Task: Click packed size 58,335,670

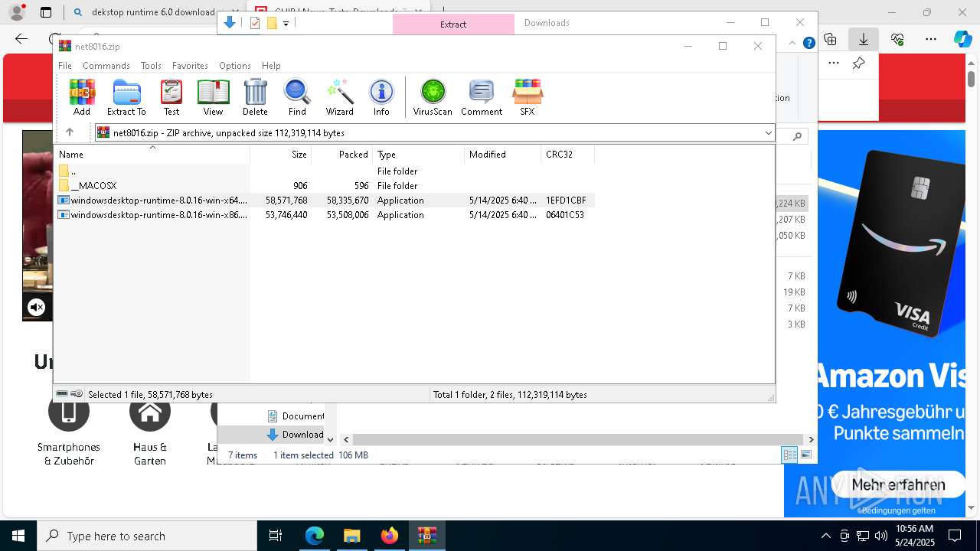Action: (348, 201)
